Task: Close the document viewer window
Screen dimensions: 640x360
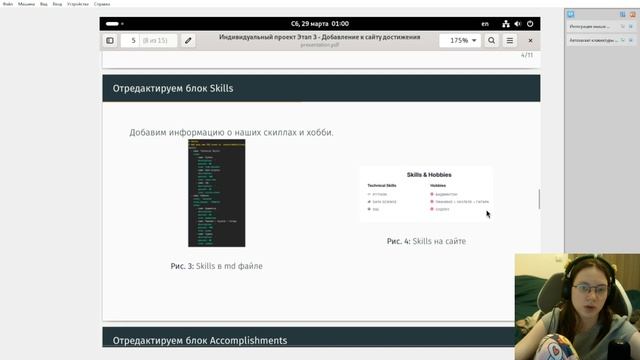Action: pyautogui.click(x=530, y=40)
